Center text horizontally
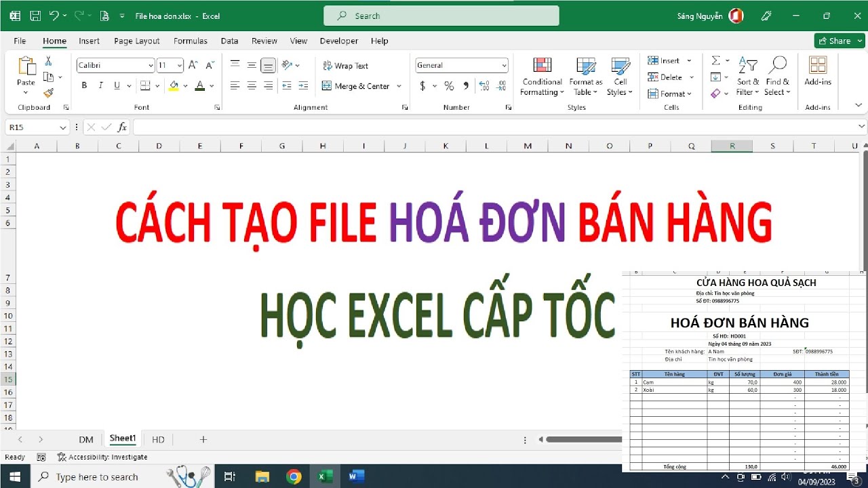Image resolution: width=868 pixels, height=488 pixels. click(252, 85)
